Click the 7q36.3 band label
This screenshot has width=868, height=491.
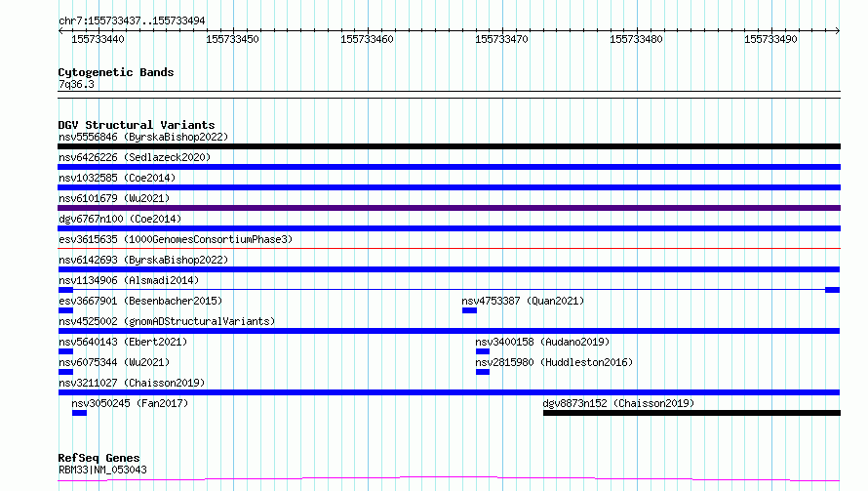tap(76, 84)
